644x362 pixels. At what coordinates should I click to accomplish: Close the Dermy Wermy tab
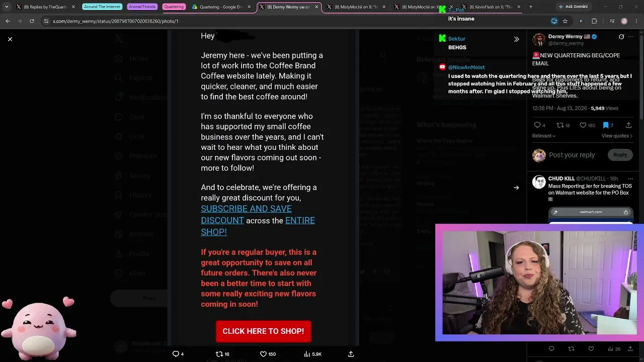(316, 7)
